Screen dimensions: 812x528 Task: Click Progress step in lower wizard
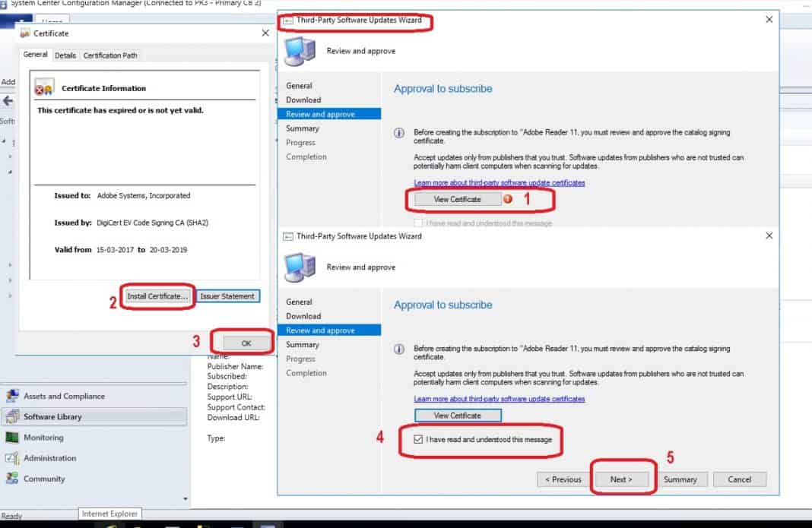coord(300,359)
